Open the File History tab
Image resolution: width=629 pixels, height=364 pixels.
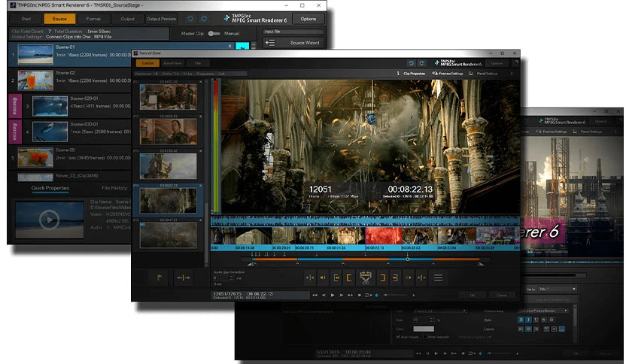114,188
